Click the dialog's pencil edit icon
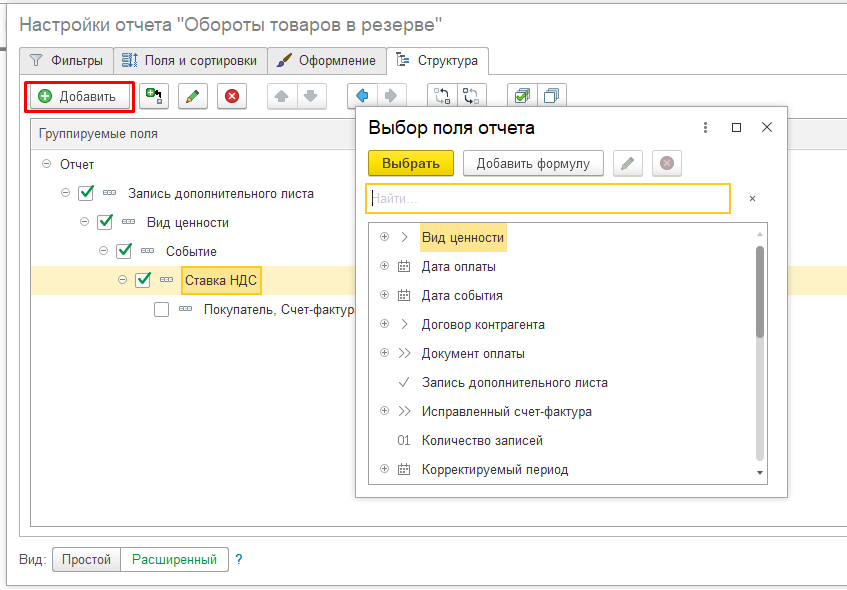This screenshot has height=590, width=847. point(628,163)
